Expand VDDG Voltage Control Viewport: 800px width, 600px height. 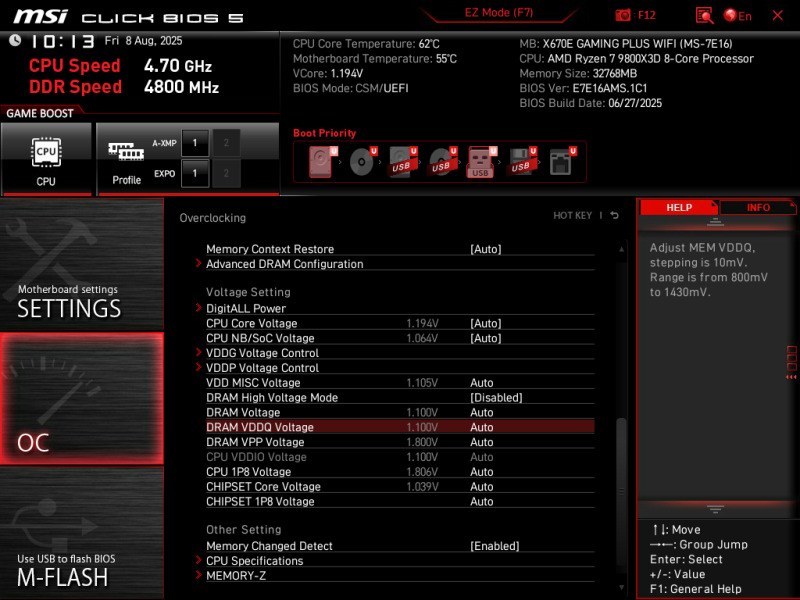pyautogui.click(x=262, y=353)
